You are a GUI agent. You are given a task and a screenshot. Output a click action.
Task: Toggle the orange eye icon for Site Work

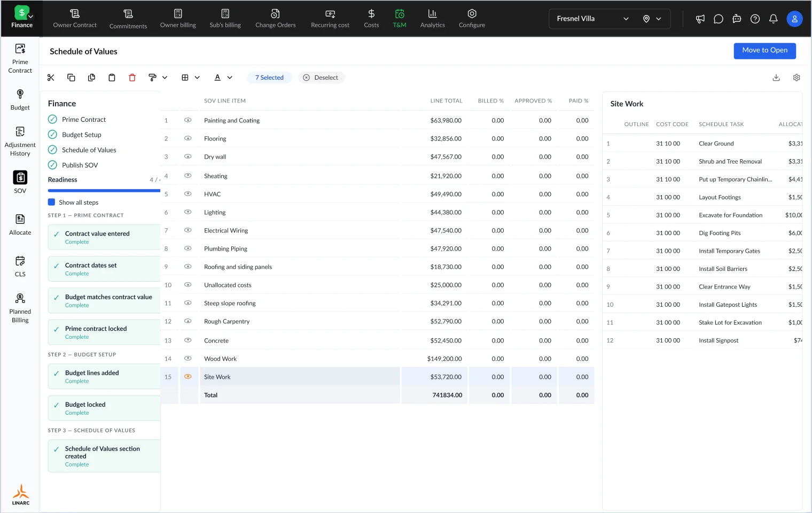[188, 377]
